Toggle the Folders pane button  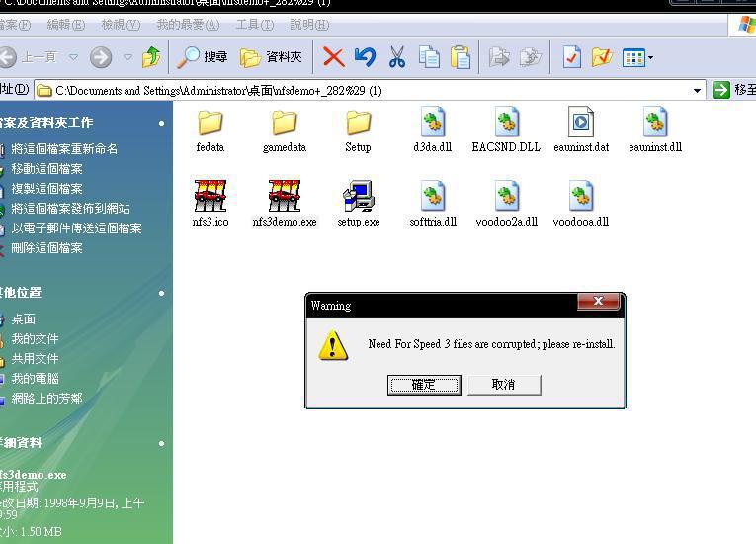pos(271,57)
